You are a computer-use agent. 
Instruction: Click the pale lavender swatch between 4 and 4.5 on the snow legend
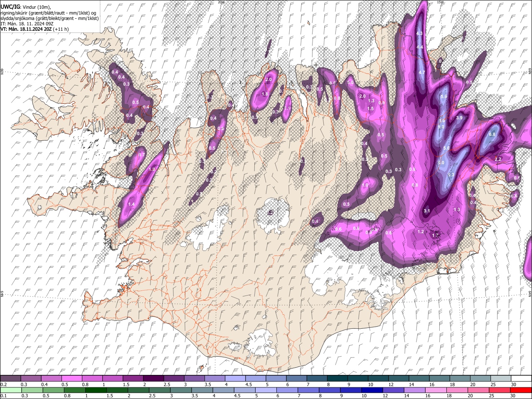point(235,378)
